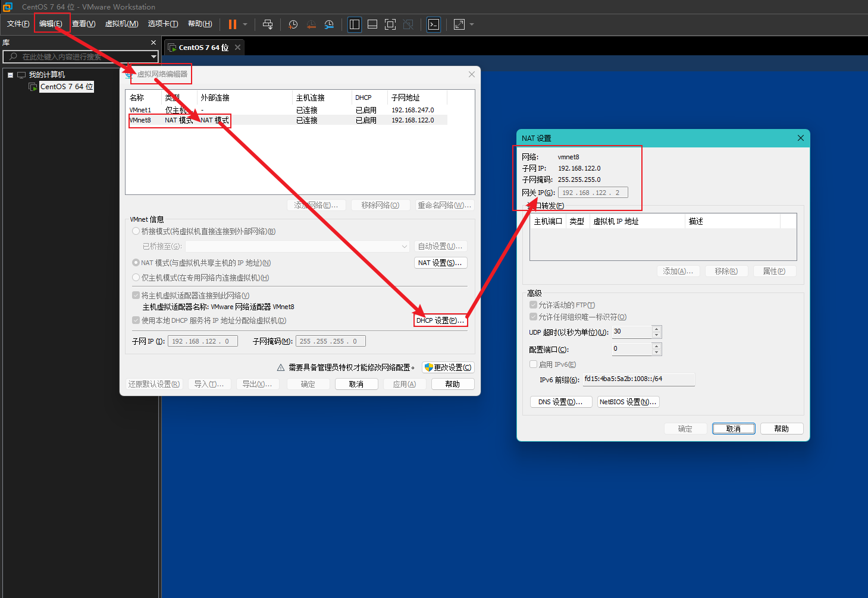Toggle 允许任何组织唯一标识符 checkbox

[534, 317]
